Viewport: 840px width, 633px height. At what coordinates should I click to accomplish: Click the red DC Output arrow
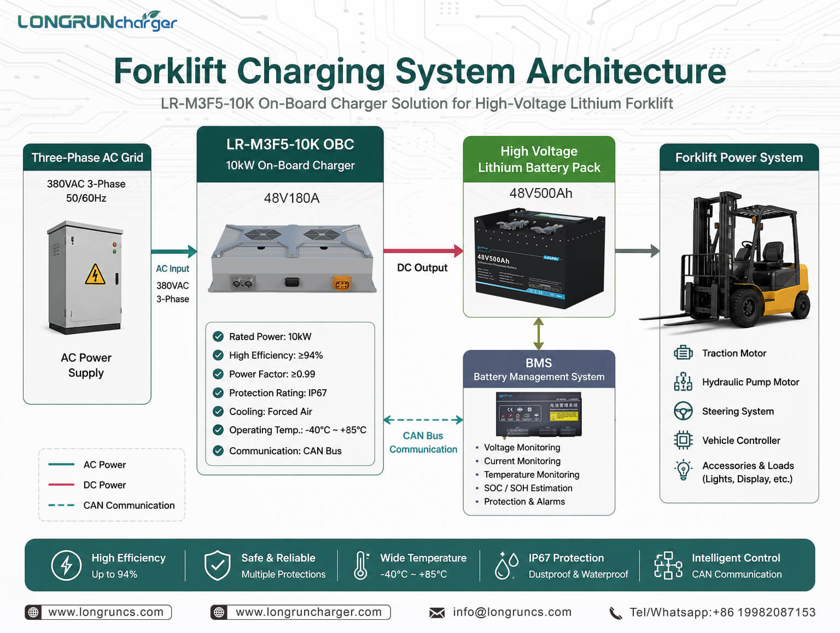(x=423, y=251)
